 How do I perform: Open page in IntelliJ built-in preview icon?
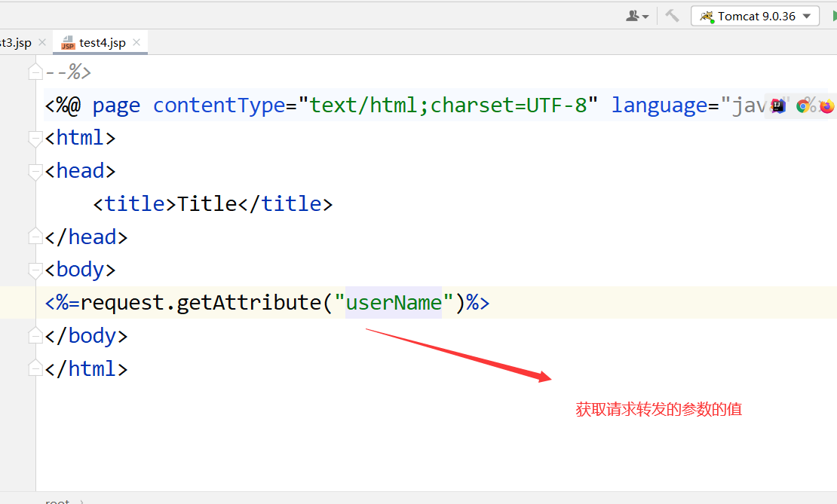[x=778, y=106]
